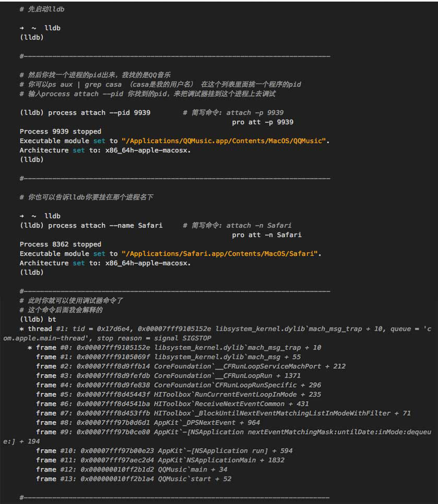This screenshot has width=438, height=504.
Task: Click the Safari.app executable path string
Action: tap(220, 254)
